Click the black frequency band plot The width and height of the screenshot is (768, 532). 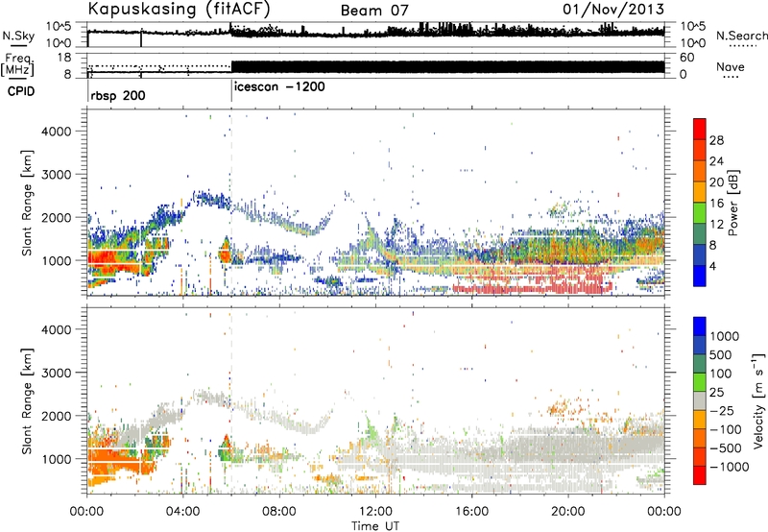[447, 67]
